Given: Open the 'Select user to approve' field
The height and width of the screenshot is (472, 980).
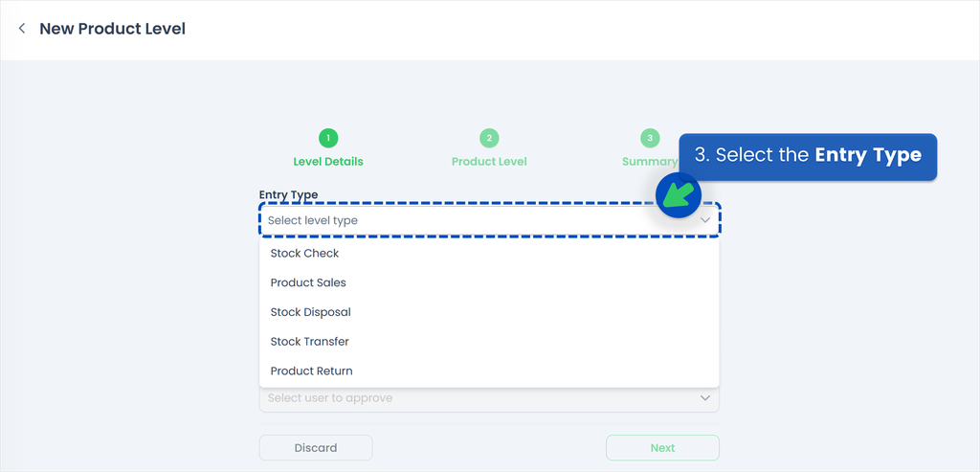Looking at the screenshot, I should [479, 397].
